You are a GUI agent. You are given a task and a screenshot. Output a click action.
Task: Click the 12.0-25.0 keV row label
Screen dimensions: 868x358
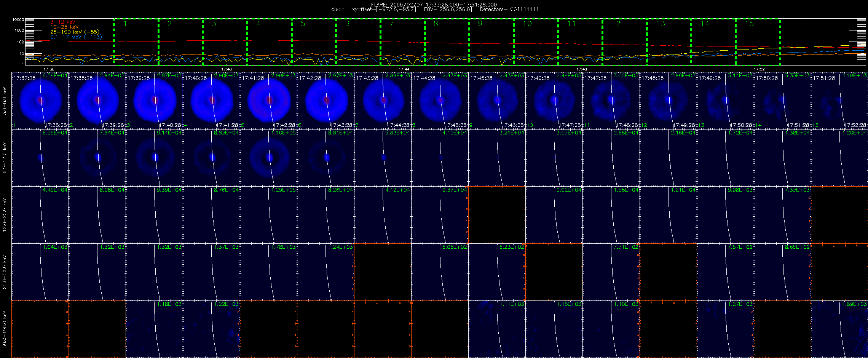tap(5, 215)
